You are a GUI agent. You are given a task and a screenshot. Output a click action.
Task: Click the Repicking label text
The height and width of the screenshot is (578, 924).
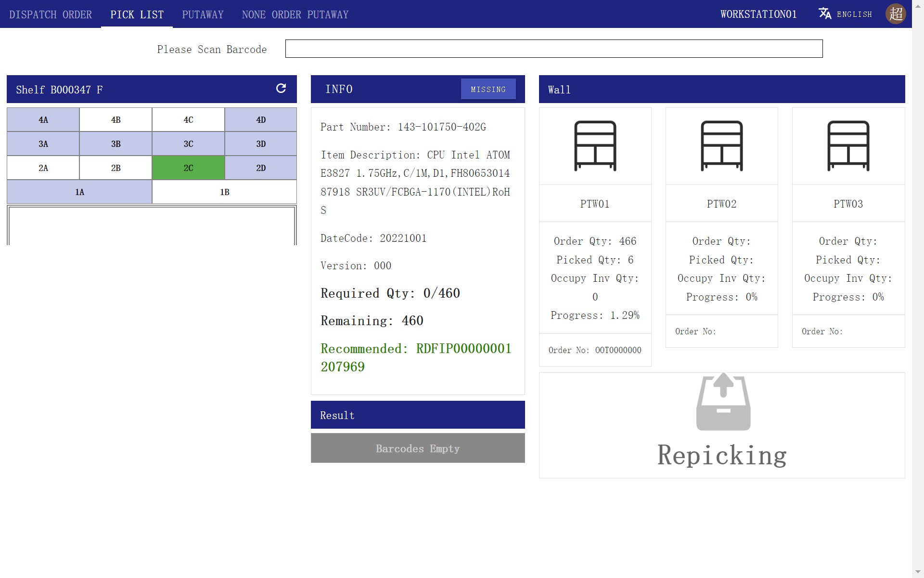pyautogui.click(x=722, y=455)
